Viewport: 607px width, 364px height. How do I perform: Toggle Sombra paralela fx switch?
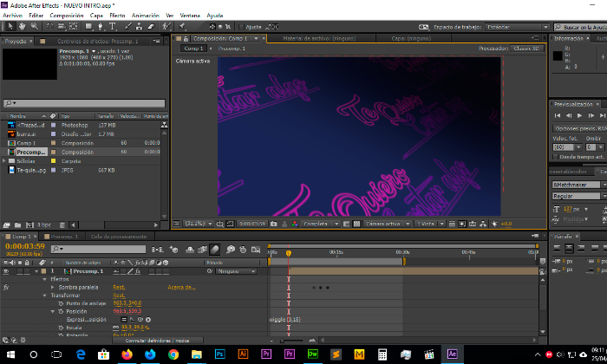coord(6,288)
